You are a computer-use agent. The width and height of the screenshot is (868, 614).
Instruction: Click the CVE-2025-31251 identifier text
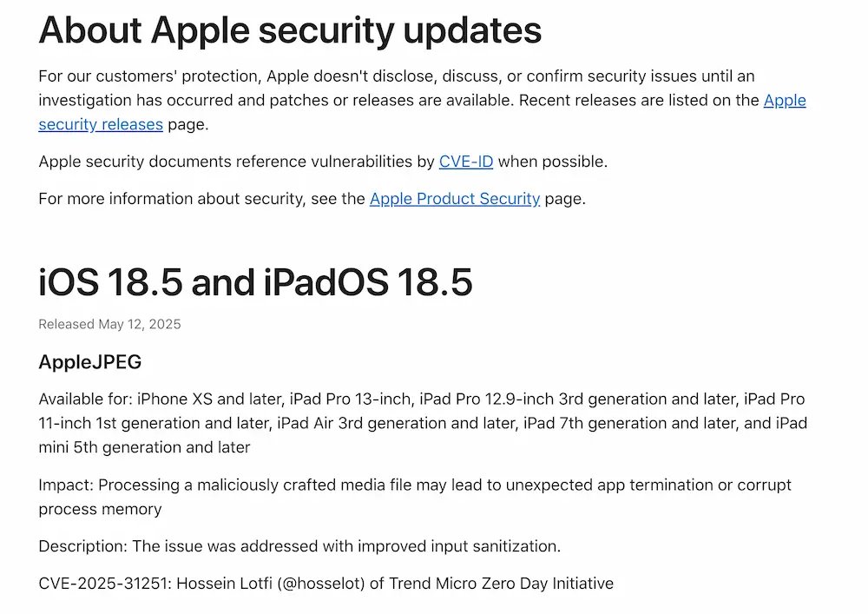pyautogui.click(x=104, y=584)
